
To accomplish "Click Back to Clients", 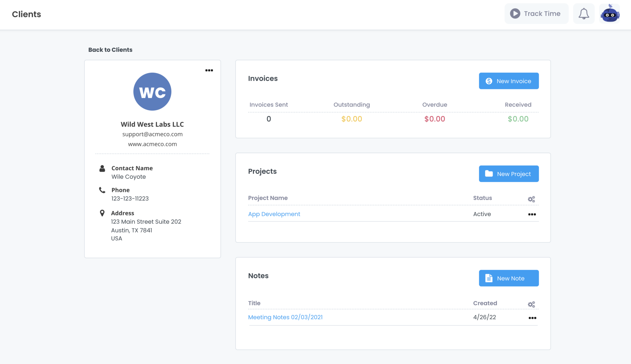I will [110, 50].
